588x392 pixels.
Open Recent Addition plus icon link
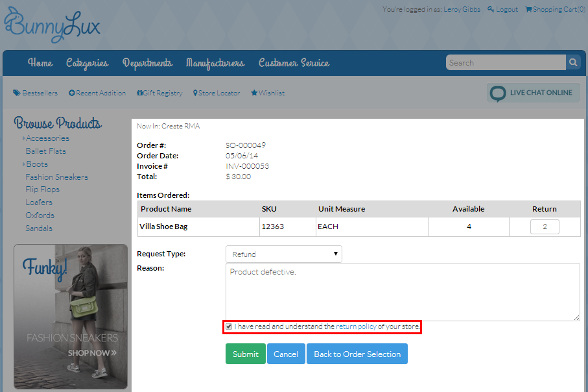(72, 93)
